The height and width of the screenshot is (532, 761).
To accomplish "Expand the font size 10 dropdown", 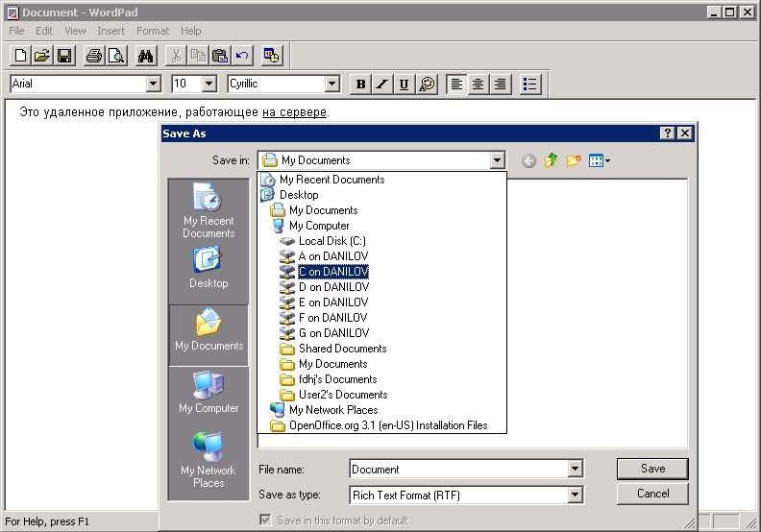I will 209,84.
